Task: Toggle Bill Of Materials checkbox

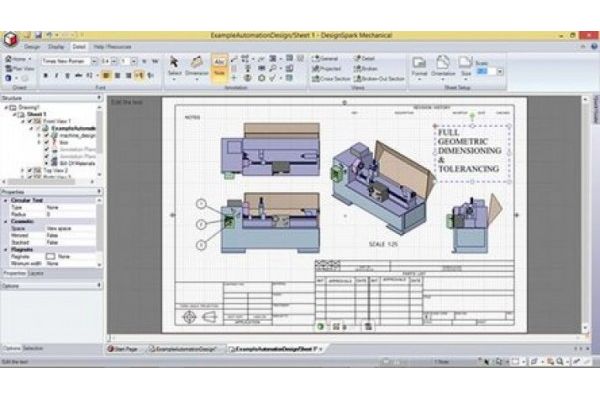Action: (x=46, y=163)
